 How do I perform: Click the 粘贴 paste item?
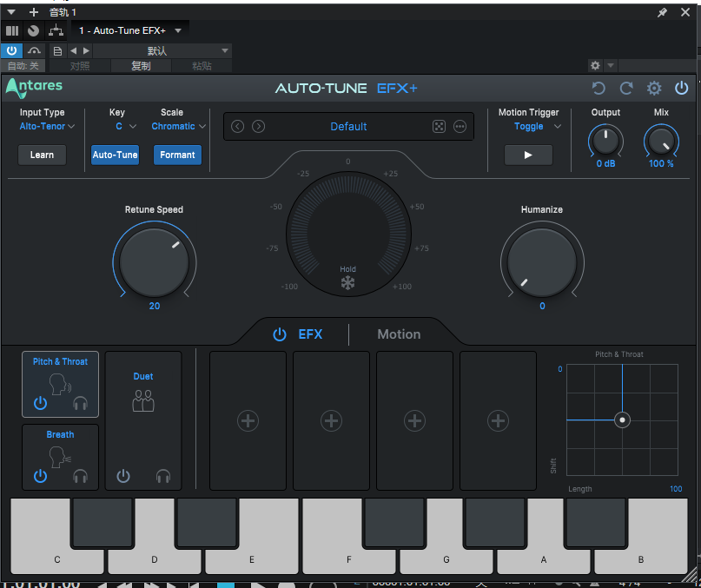click(202, 66)
